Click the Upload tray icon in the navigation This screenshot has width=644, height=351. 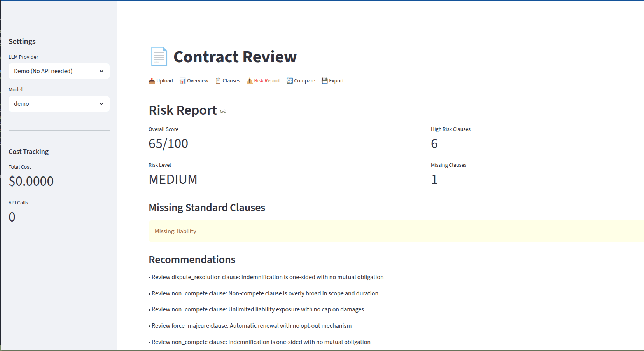click(x=151, y=80)
